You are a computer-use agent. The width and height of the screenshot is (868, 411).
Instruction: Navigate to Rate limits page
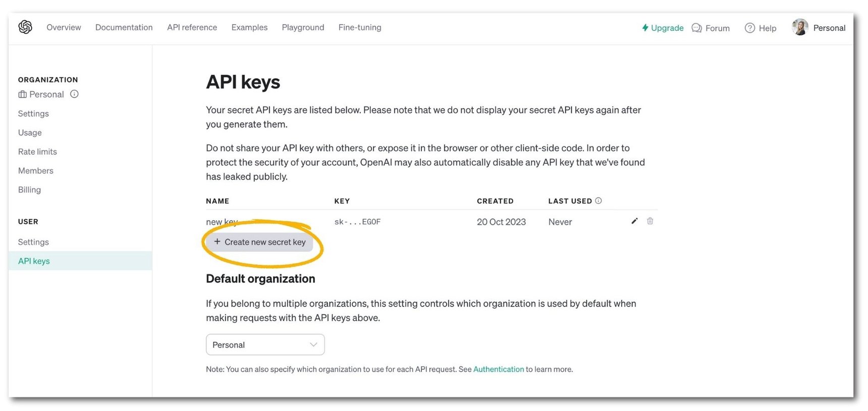[x=37, y=151]
